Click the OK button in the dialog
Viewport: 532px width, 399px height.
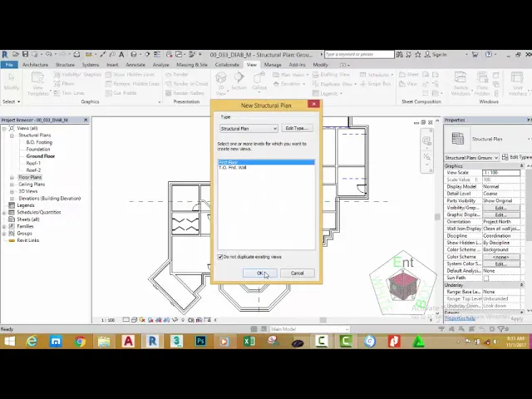coord(260,273)
